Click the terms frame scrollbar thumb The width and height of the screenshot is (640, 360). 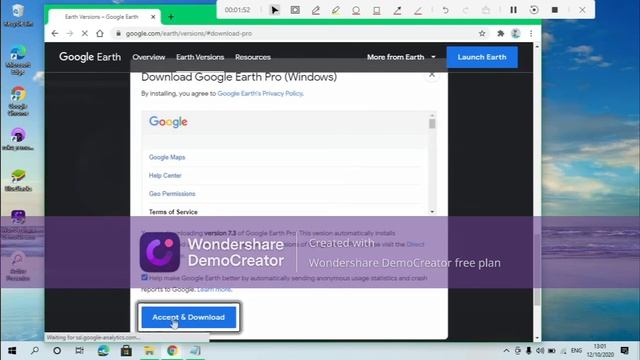(x=432, y=123)
